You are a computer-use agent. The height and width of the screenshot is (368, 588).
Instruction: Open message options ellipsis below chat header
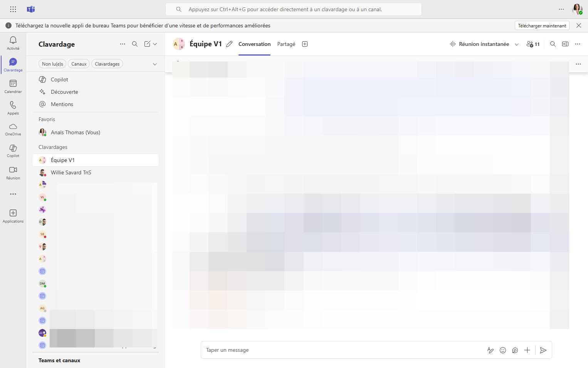pos(578,64)
